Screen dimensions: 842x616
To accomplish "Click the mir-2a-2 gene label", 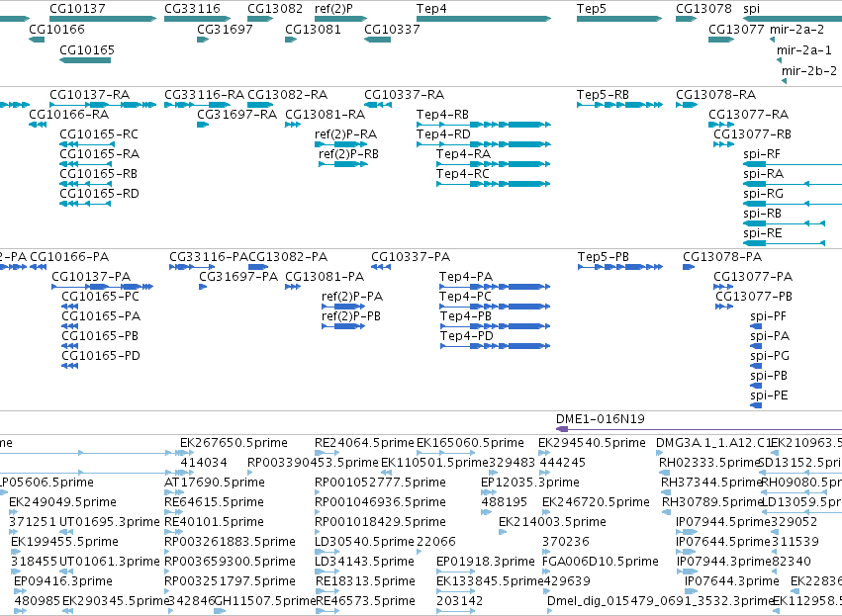I will [796, 29].
